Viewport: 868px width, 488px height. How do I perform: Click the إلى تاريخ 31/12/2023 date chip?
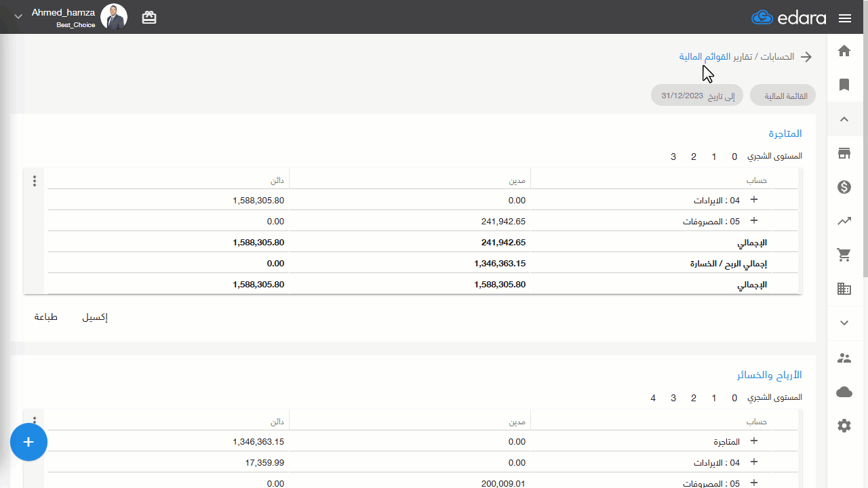pos(697,96)
